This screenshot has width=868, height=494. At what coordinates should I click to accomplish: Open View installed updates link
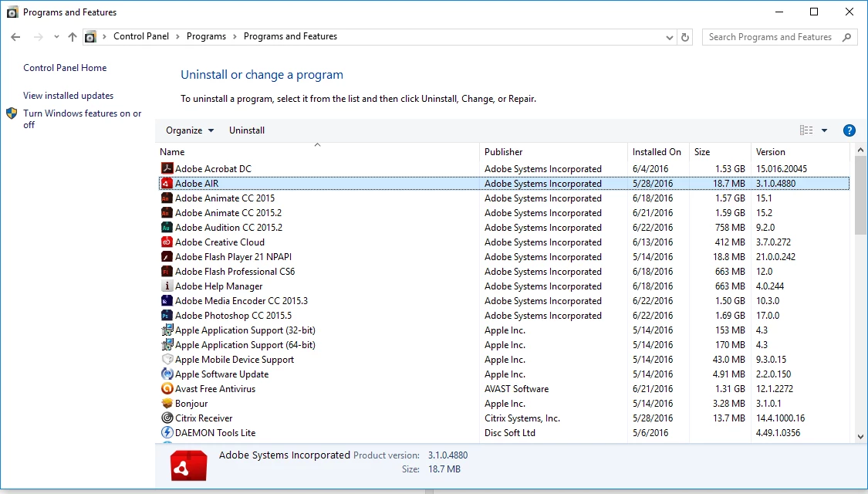click(68, 95)
